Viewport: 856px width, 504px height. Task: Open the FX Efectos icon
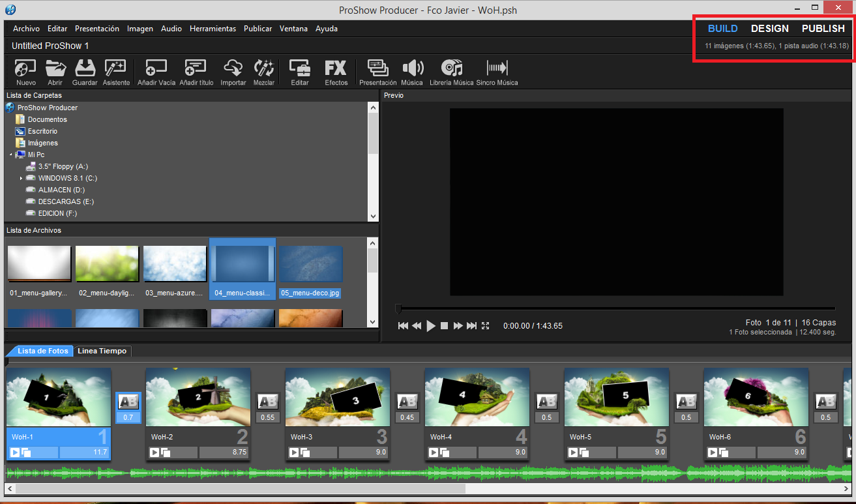(336, 72)
